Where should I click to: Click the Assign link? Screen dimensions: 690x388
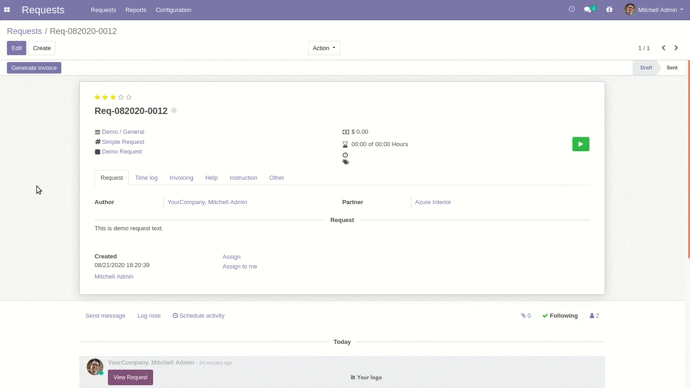231,256
